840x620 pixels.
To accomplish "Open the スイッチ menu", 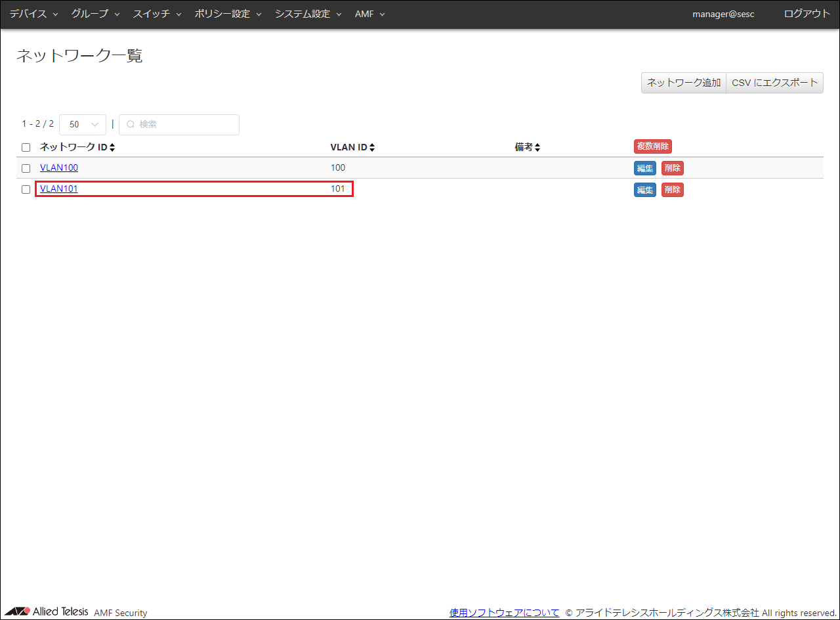I will point(157,14).
